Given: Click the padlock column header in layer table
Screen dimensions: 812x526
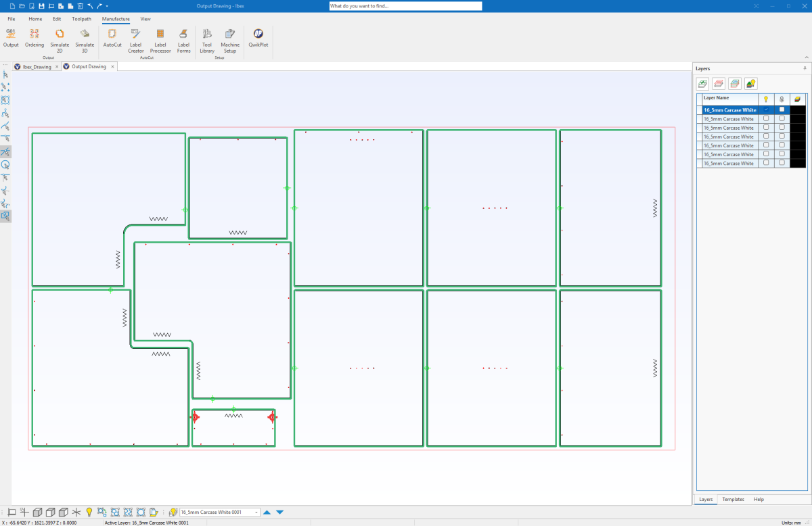Looking at the screenshot, I should coord(782,99).
